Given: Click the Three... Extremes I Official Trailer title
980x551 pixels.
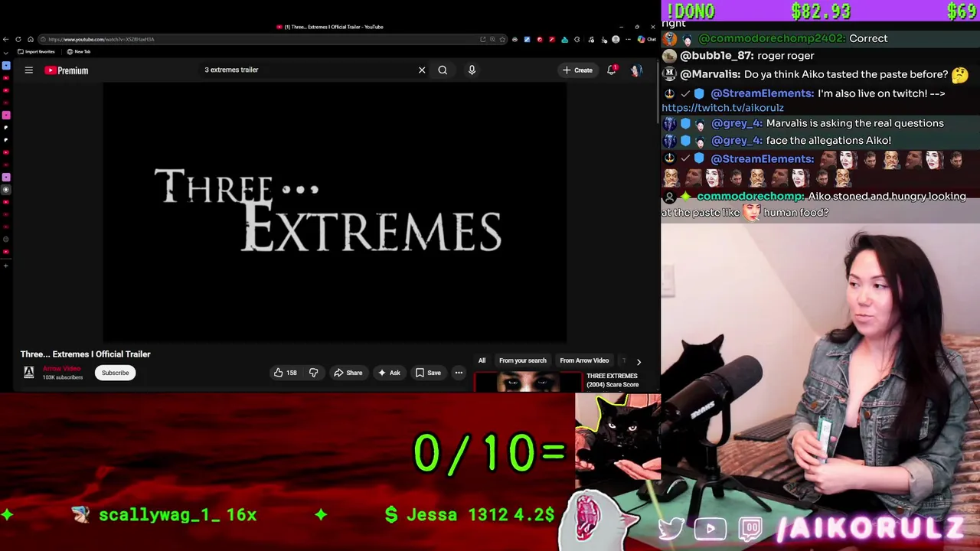Looking at the screenshot, I should pos(86,354).
